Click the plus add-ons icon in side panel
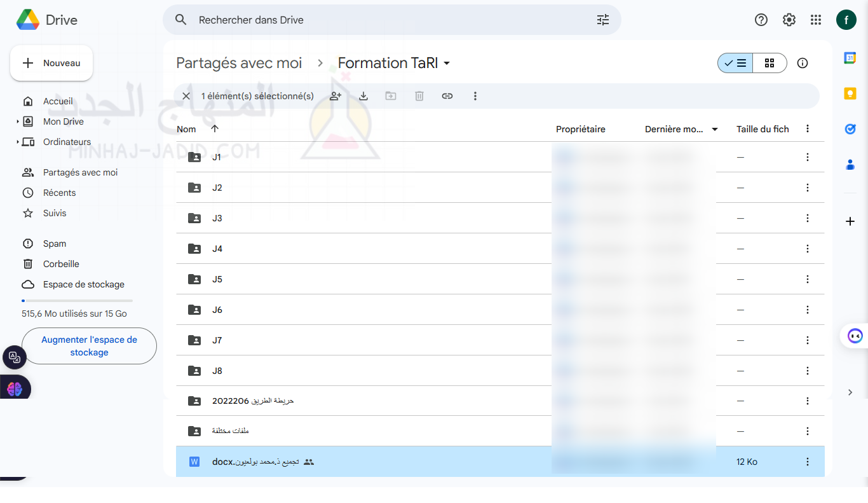The image size is (868, 503). (850, 221)
